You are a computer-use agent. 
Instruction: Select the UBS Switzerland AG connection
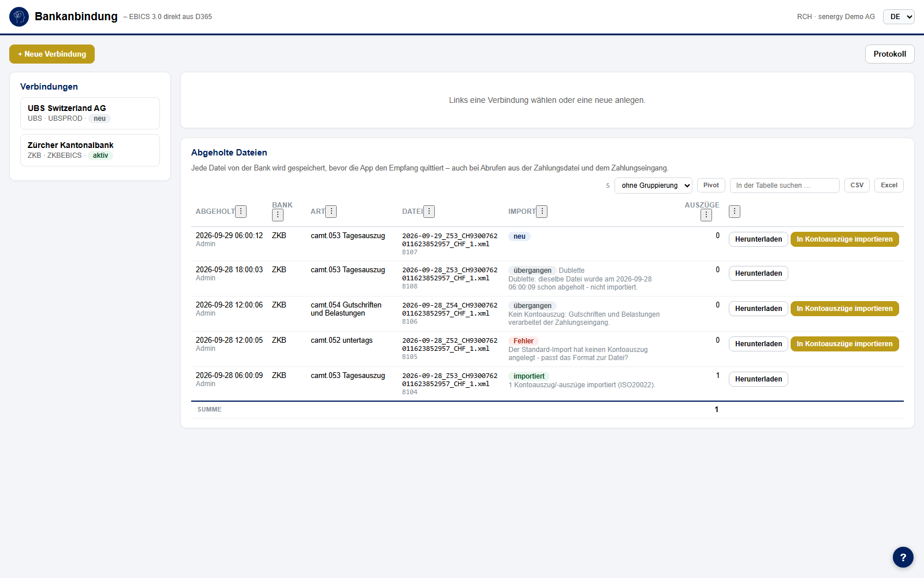[x=90, y=113]
